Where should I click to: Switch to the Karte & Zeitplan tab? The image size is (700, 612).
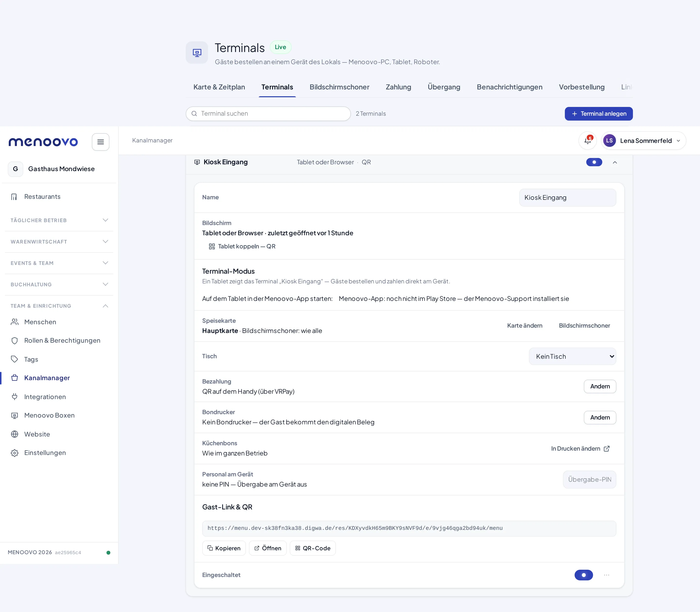point(219,87)
